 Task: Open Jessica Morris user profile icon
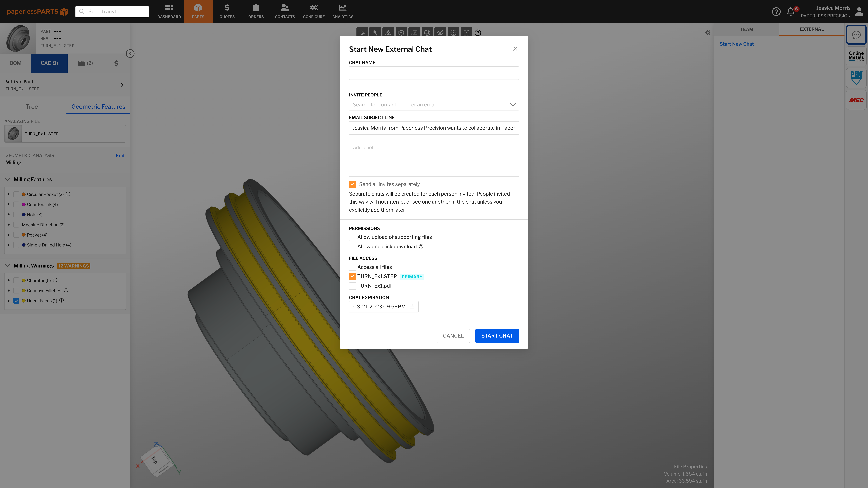point(859,12)
